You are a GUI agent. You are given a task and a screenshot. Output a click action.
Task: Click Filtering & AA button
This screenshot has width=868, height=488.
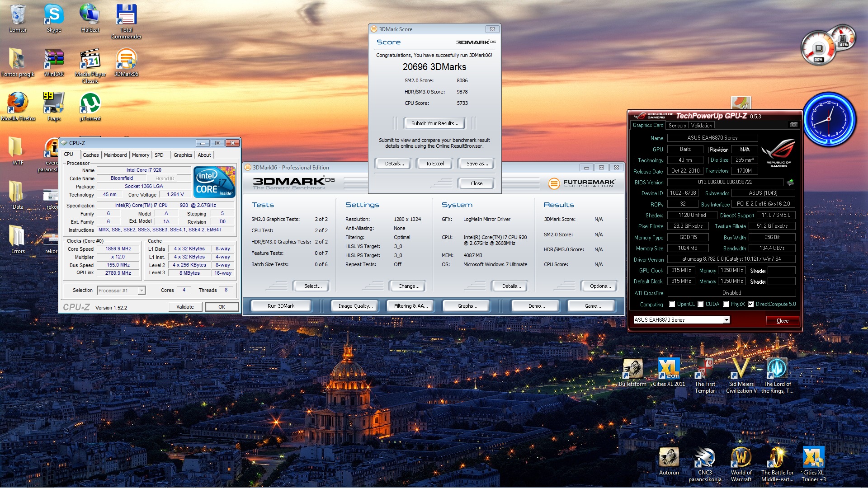click(411, 306)
